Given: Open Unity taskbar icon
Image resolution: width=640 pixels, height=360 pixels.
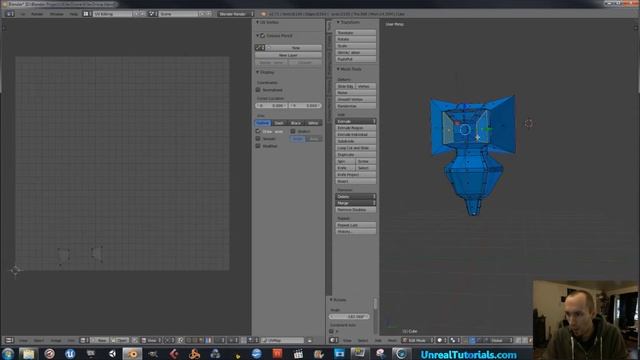Looking at the screenshot, I should tap(112, 353).
